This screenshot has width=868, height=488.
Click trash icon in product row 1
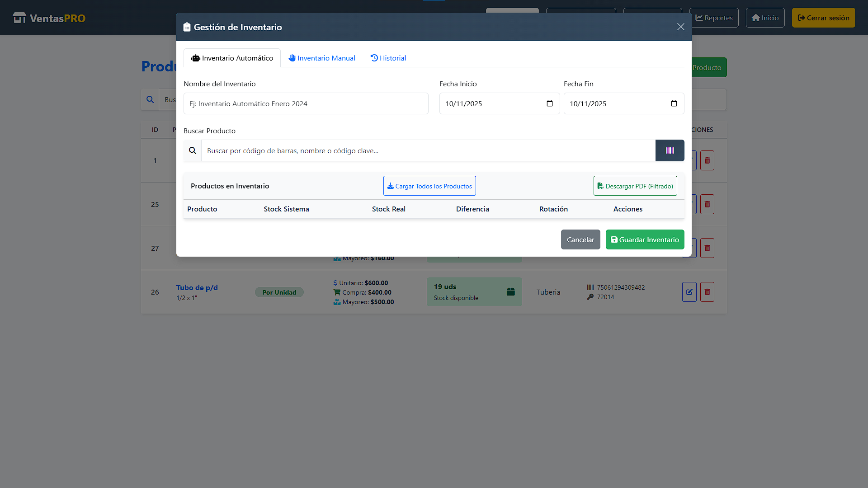pos(707,160)
